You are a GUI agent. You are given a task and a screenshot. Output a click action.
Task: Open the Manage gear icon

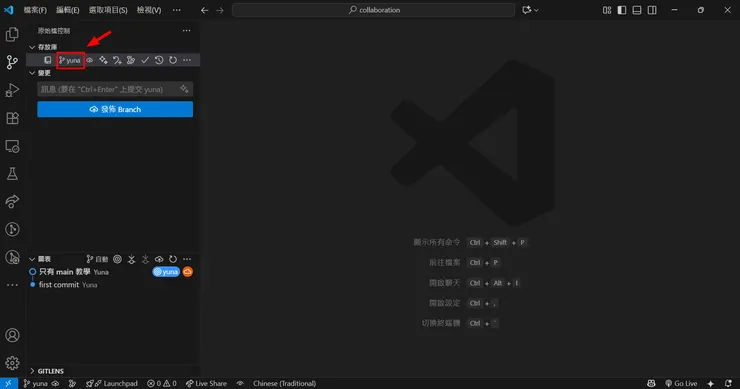click(x=12, y=363)
